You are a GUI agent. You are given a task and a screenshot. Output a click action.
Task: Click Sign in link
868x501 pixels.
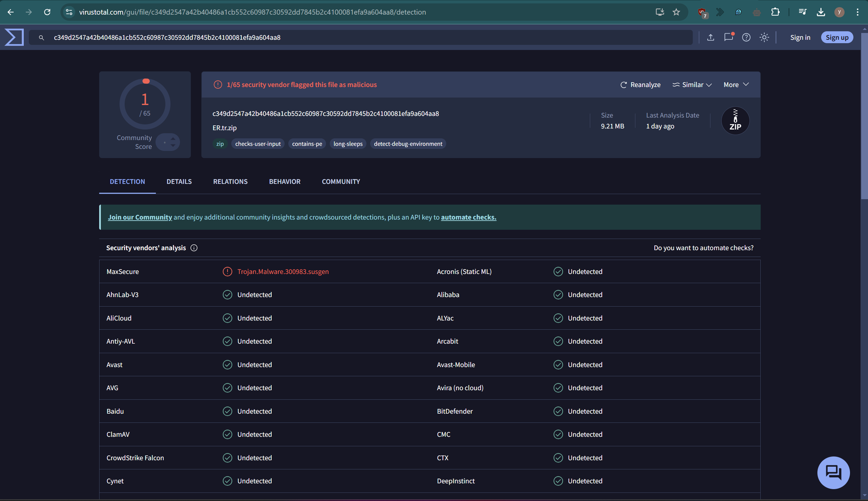tap(800, 37)
